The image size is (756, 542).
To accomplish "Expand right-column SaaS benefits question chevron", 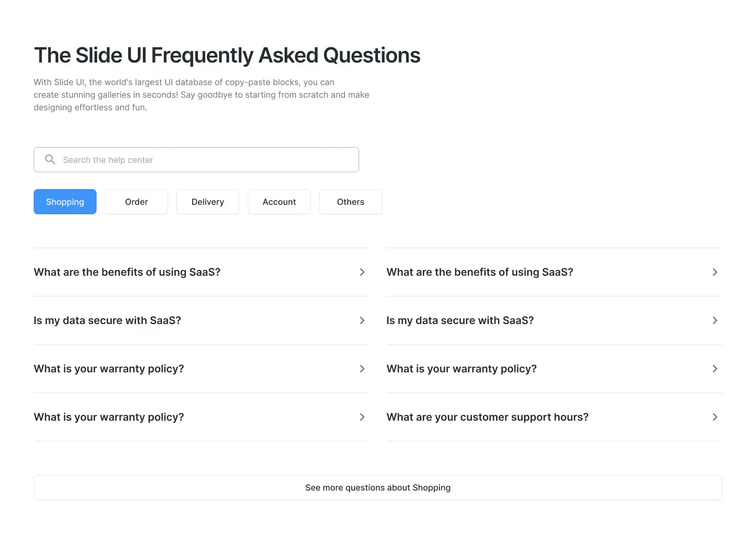I will click(715, 272).
